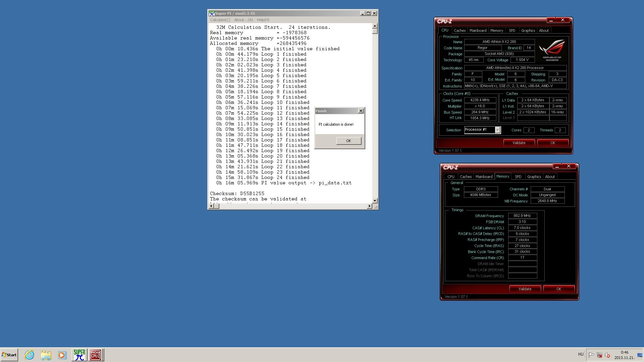Maximize the Super PI window

pyautogui.click(x=368, y=13)
